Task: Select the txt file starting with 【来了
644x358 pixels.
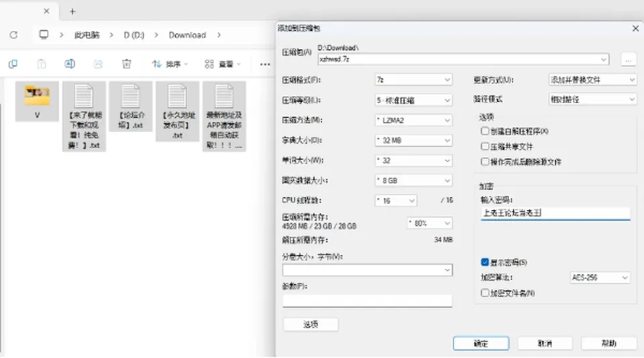Action: (85, 116)
